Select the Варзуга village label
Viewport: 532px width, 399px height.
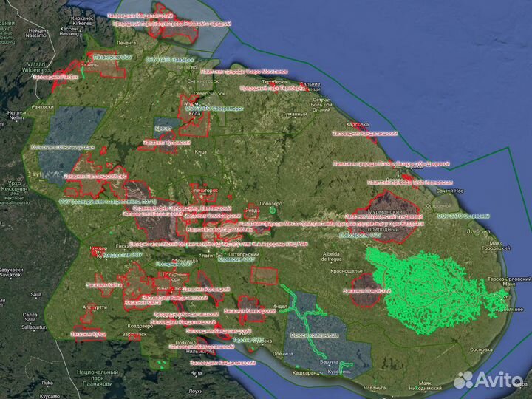click(x=328, y=363)
